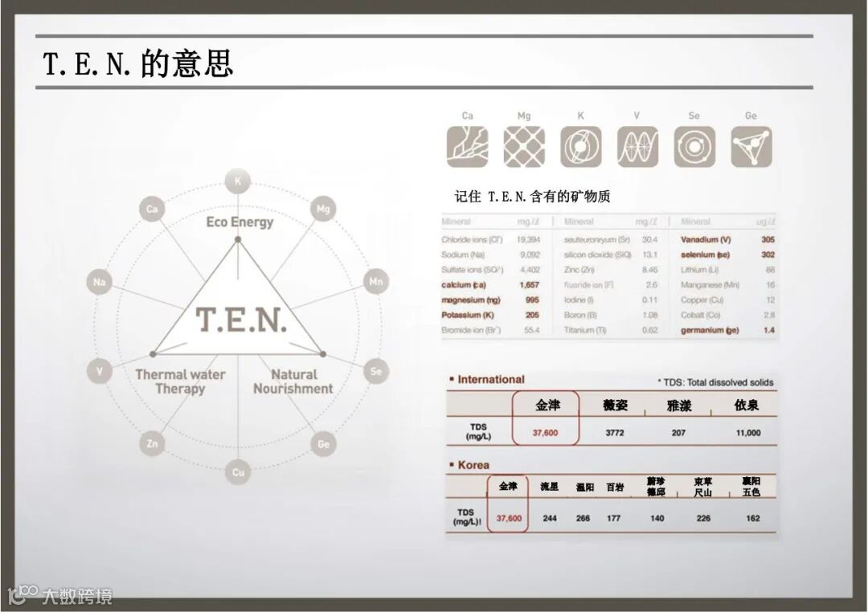The width and height of the screenshot is (868, 612).
Task: Click the Ge molecule-triangle mineral icon tile
Action: (751, 147)
